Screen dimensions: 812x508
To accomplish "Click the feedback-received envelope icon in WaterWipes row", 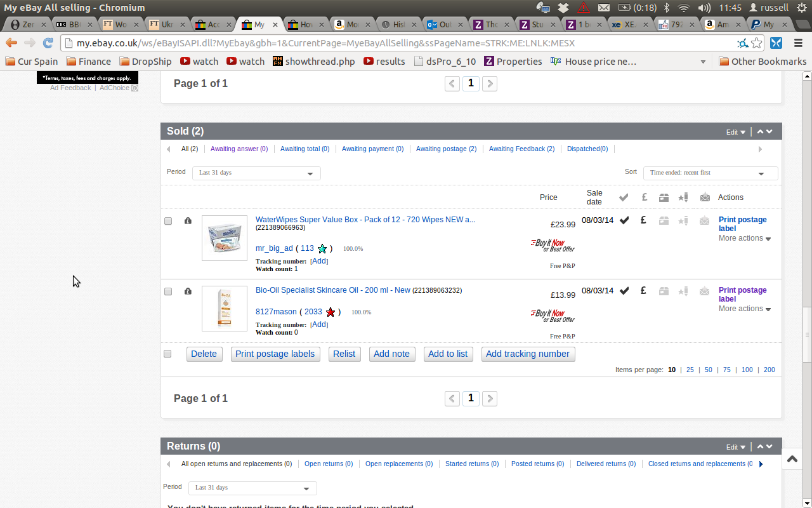I will [705, 220].
